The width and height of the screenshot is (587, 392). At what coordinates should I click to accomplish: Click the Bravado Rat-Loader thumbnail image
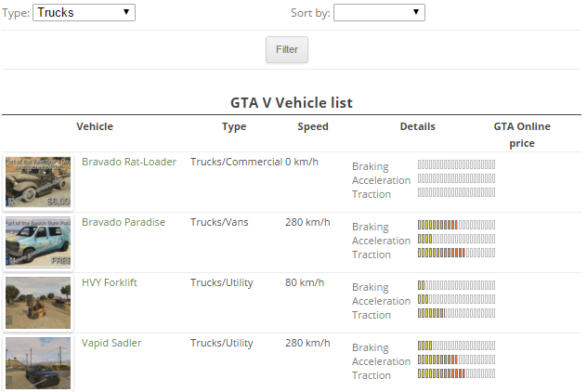pos(38,182)
